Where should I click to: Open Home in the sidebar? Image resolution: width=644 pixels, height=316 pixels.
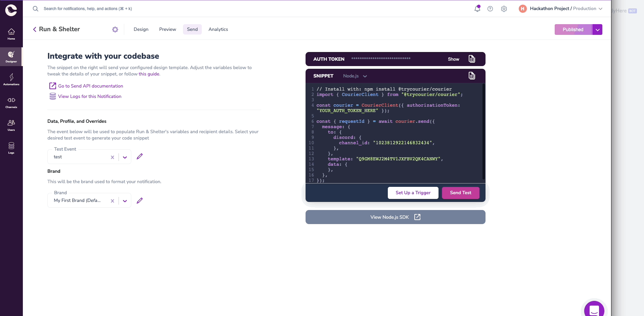pyautogui.click(x=11, y=34)
